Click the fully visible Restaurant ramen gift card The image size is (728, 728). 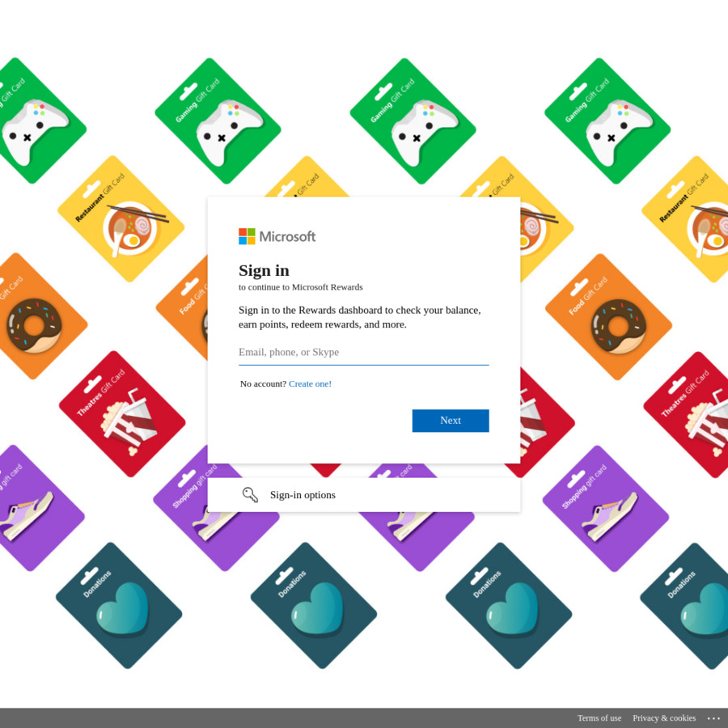coord(121,219)
